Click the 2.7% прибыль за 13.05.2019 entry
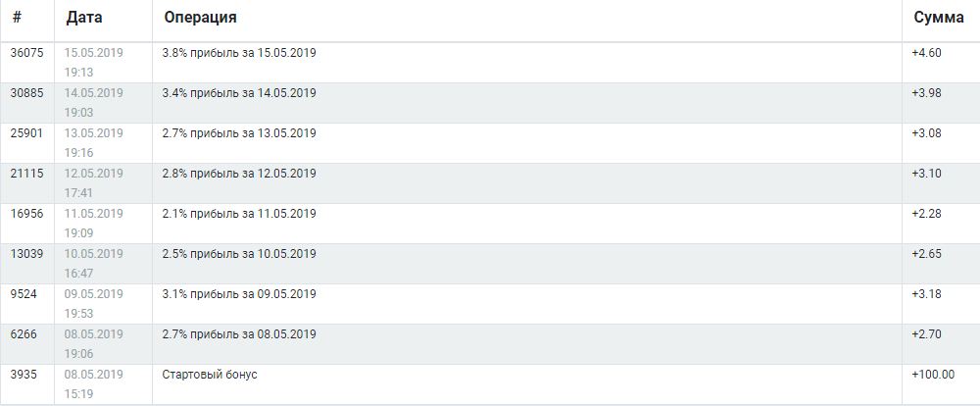This screenshot has height=406, width=980. point(239,133)
